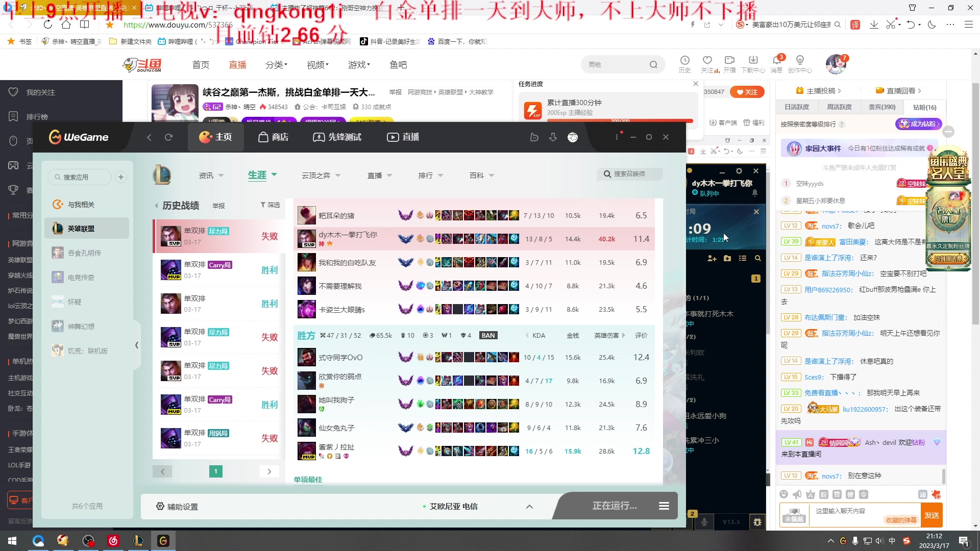The height and width of the screenshot is (551, 980).
Task: Click 成为钻粉 button
Action: (918, 124)
